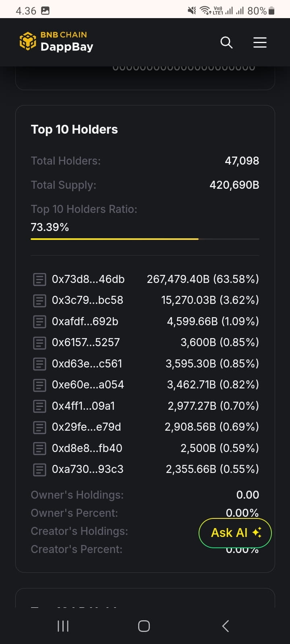Tap Android home navigation button
The width and height of the screenshot is (290, 644).
click(144, 626)
